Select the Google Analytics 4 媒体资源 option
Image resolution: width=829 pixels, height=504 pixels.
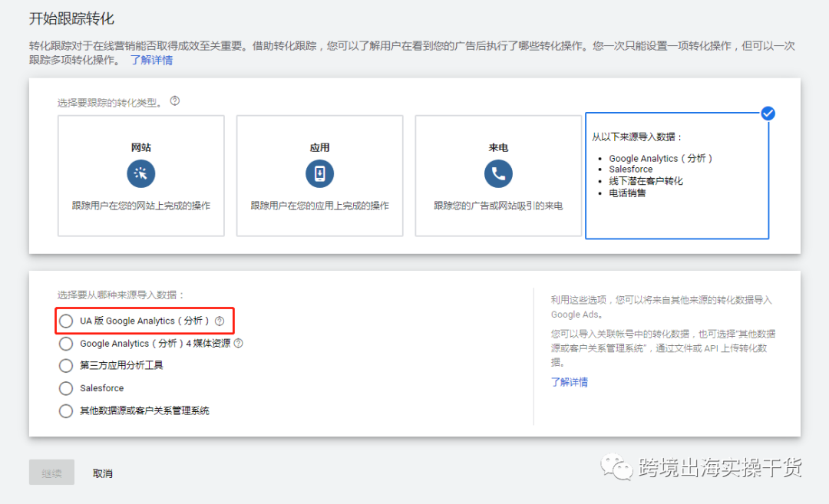[66, 344]
